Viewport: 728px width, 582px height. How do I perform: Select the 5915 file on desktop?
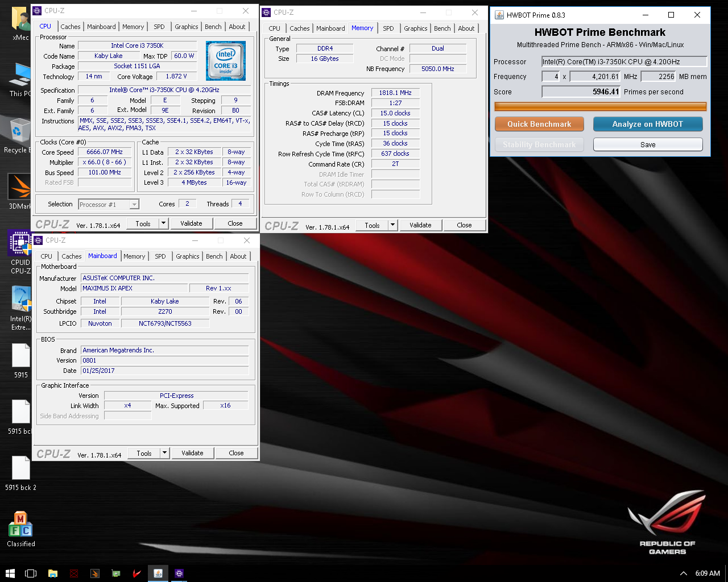tap(21, 360)
